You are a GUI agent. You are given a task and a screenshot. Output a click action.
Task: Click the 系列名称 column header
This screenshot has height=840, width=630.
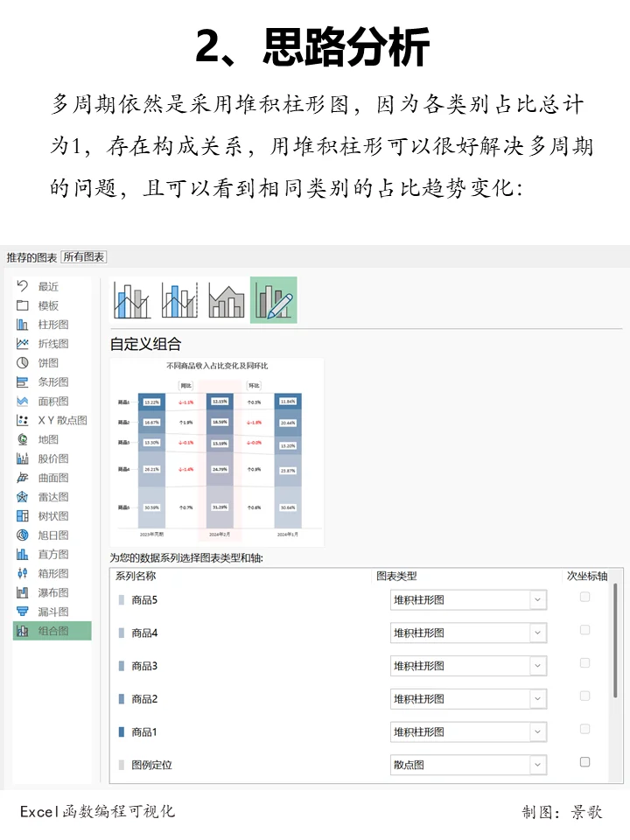[x=136, y=576]
